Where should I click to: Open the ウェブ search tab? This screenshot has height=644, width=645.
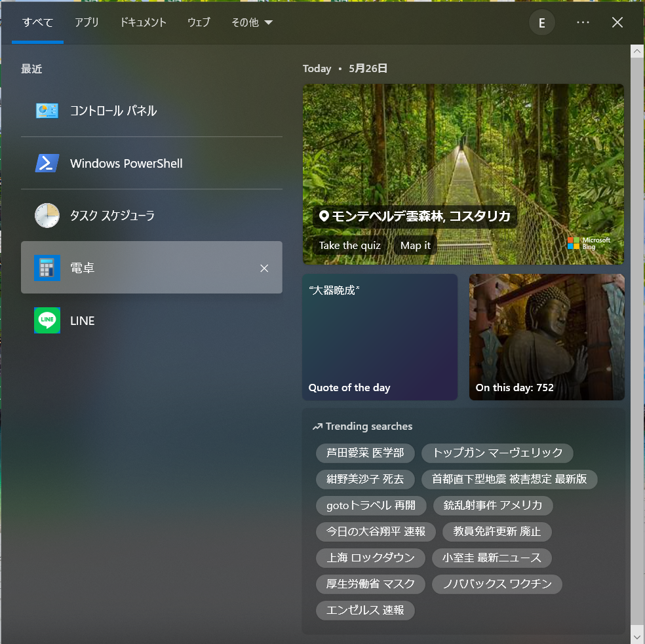point(198,22)
